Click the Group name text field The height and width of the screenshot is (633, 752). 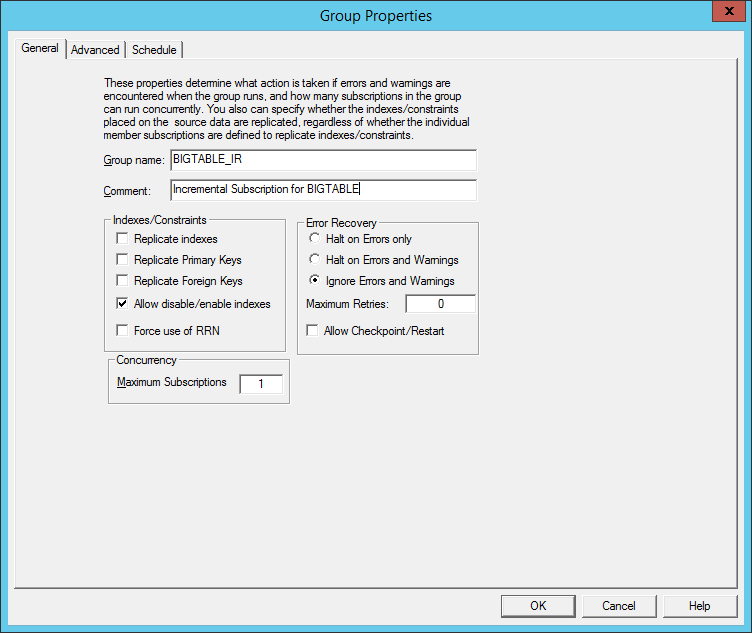pyautogui.click(x=323, y=161)
